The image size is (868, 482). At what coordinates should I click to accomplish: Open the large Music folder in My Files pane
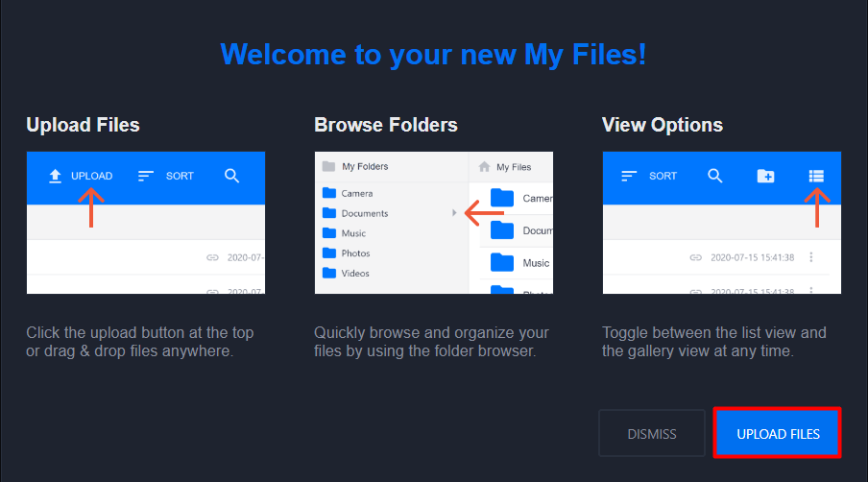tap(519, 263)
